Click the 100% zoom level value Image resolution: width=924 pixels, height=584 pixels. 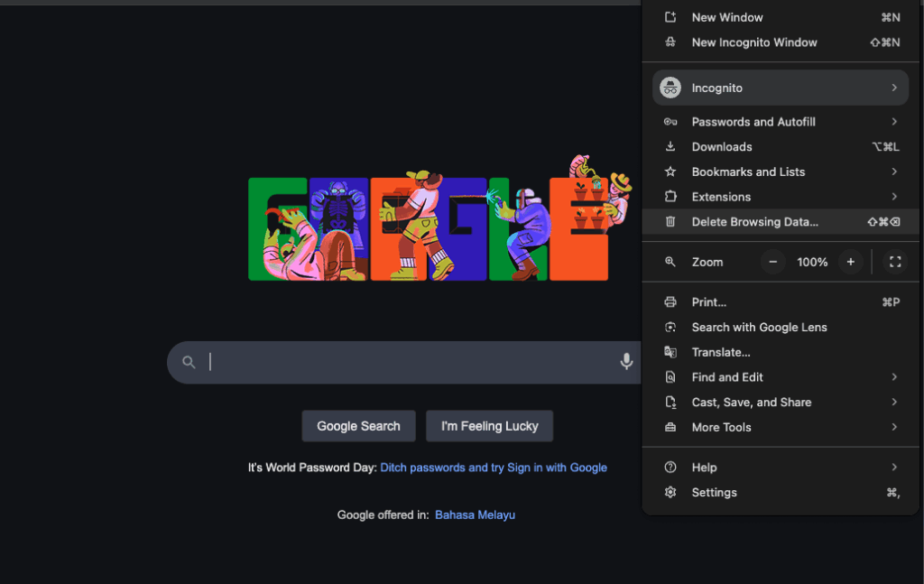(812, 263)
